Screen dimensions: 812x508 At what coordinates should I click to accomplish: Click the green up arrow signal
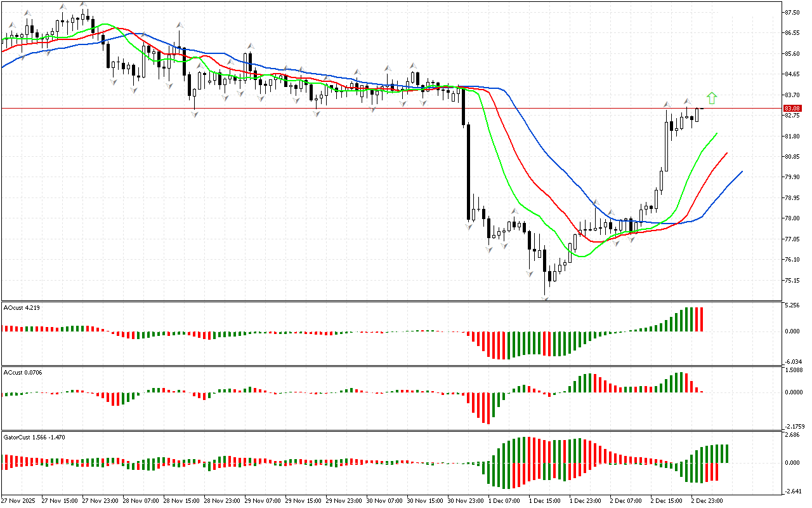(712, 98)
